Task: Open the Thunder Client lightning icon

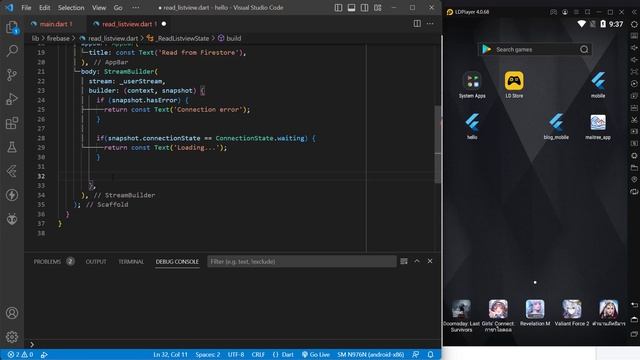Action: point(12,195)
